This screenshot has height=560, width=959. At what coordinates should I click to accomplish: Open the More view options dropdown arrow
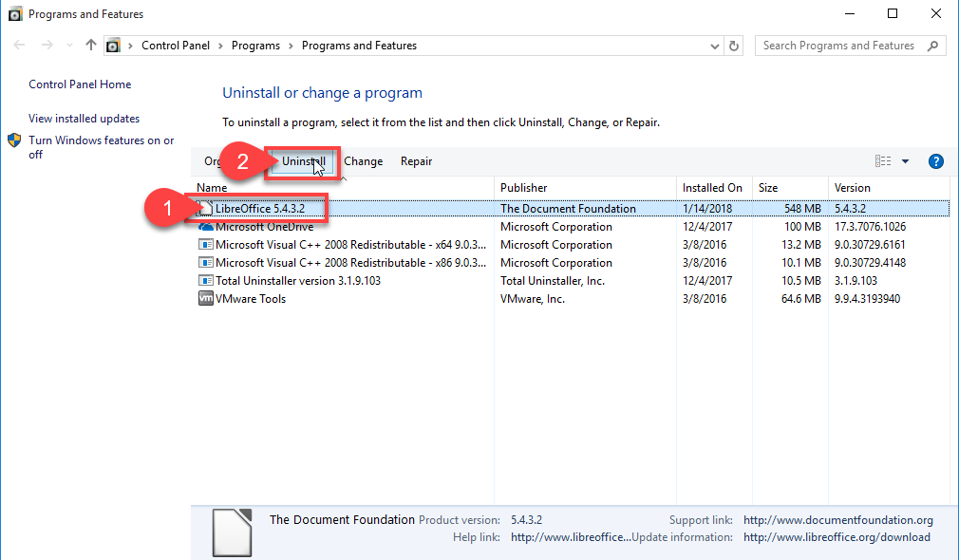(905, 161)
